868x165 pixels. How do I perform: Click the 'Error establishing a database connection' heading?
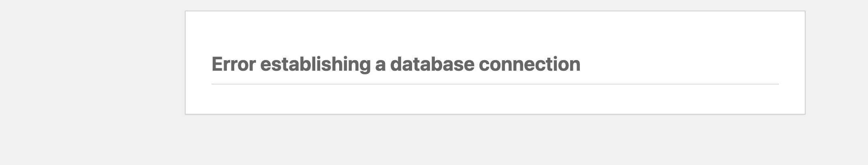396,64
